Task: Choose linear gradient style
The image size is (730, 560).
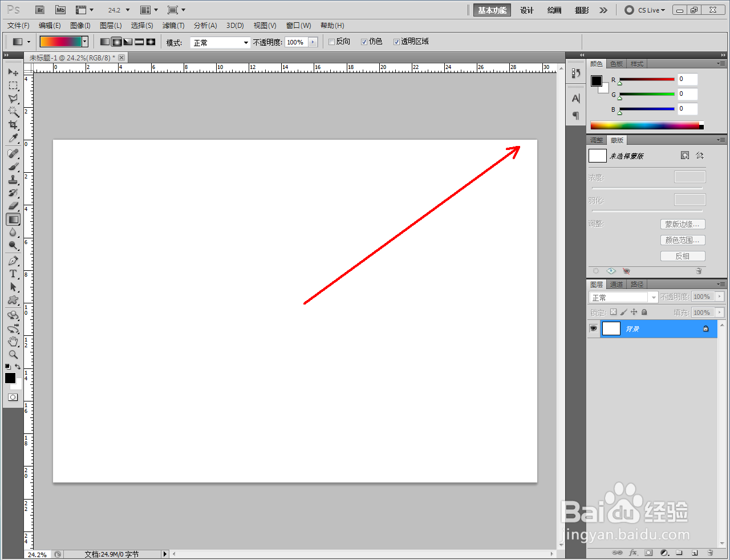Action: coord(105,42)
